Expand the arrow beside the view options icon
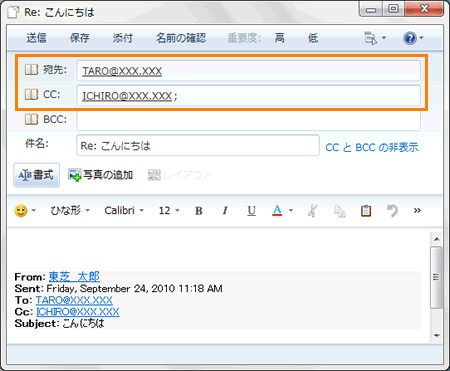 click(x=384, y=38)
